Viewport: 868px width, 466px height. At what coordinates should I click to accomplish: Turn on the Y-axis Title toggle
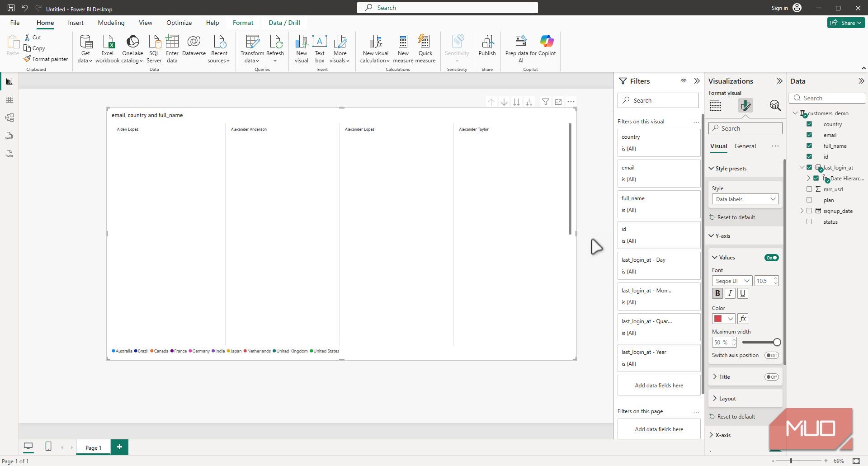click(771, 377)
